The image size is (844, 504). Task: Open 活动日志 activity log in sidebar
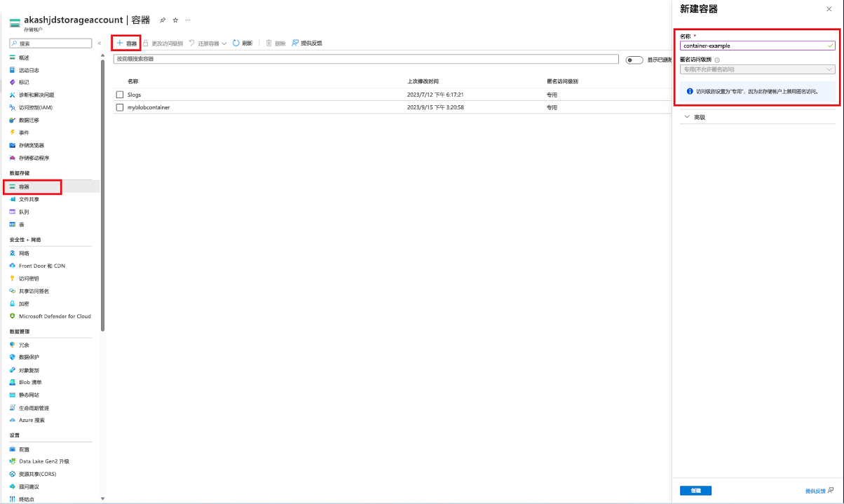29,70
